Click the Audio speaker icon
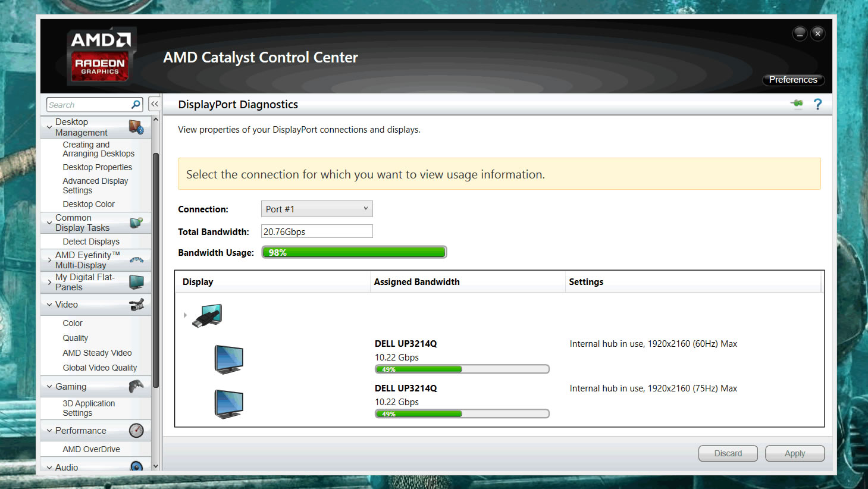Image resolution: width=868 pixels, height=489 pixels. (x=136, y=466)
